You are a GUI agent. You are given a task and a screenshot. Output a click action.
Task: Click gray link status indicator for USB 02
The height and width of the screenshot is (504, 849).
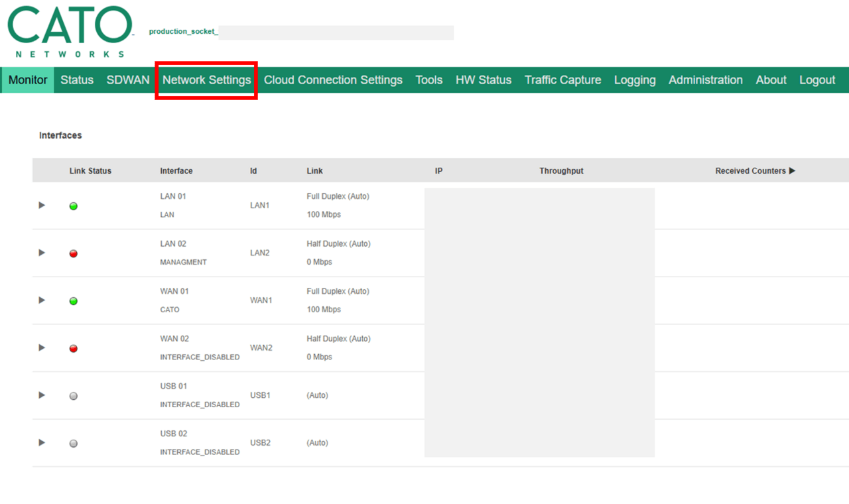click(74, 444)
